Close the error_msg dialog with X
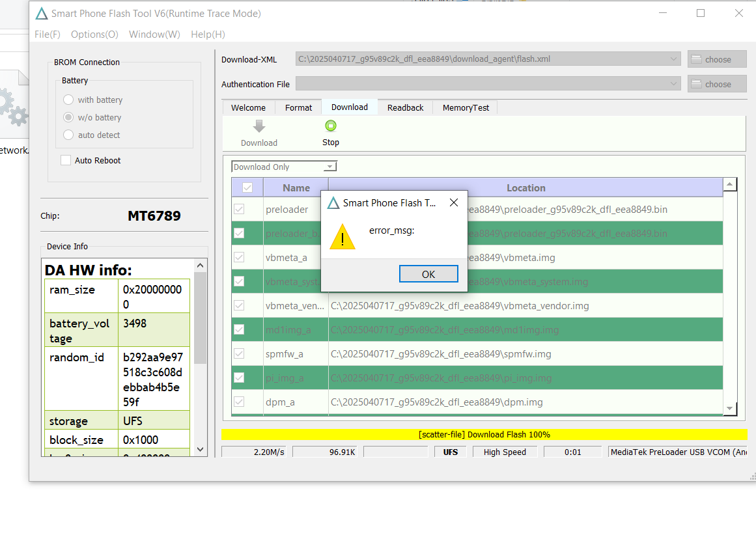The height and width of the screenshot is (537, 756). pyautogui.click(x=454, y=202)
